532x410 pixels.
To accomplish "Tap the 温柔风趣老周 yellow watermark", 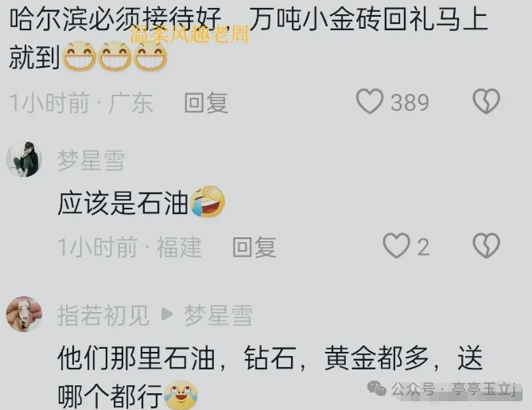I will 189,35.
